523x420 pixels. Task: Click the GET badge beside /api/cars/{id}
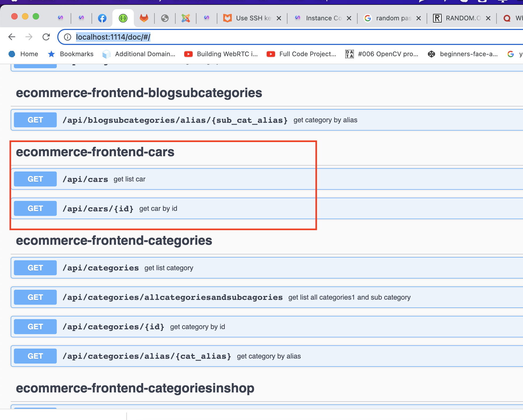tap(35, 208)
